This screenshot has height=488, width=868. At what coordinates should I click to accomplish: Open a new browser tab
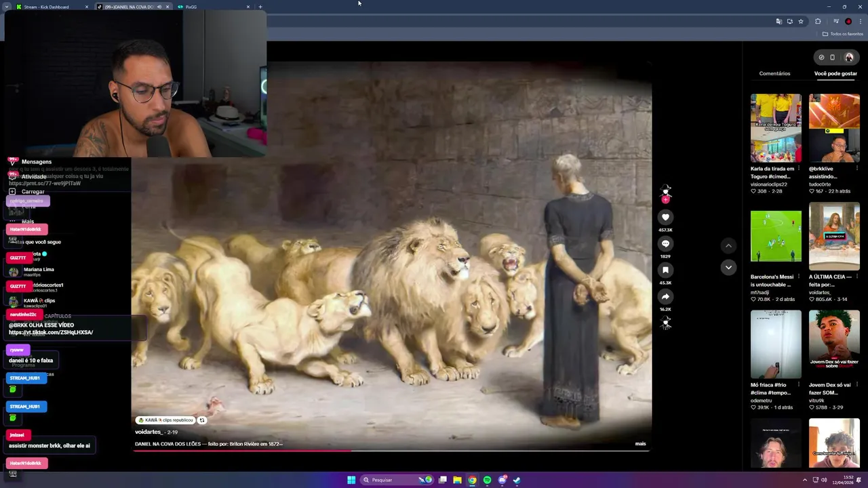pyautogui.click(x=260, y=7)
